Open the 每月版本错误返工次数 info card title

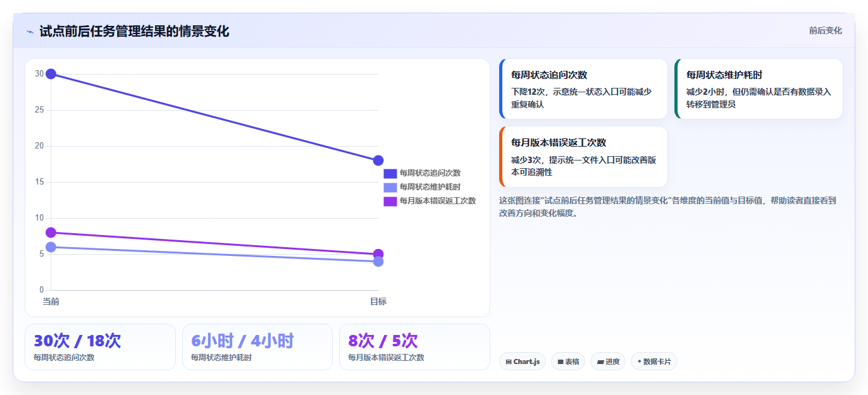click(559, 143)
